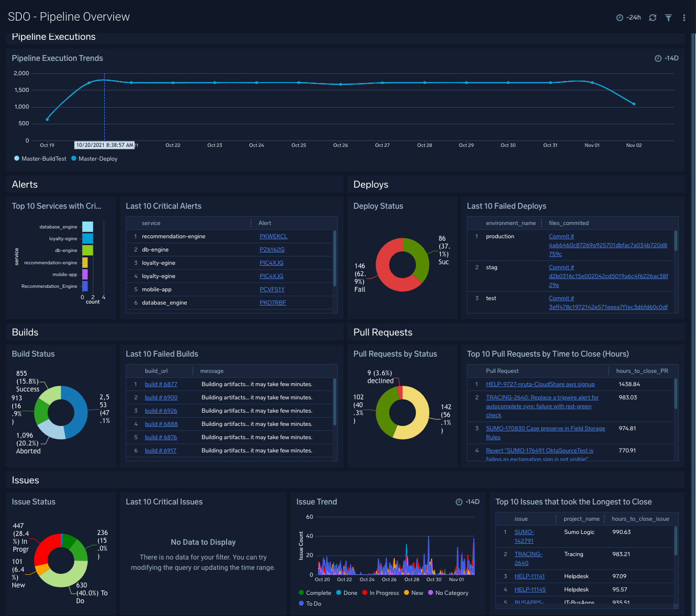The width and height of the screenshot is (696, 616).
Task: Open alert PKWEKCL
Action: [273, 236]
